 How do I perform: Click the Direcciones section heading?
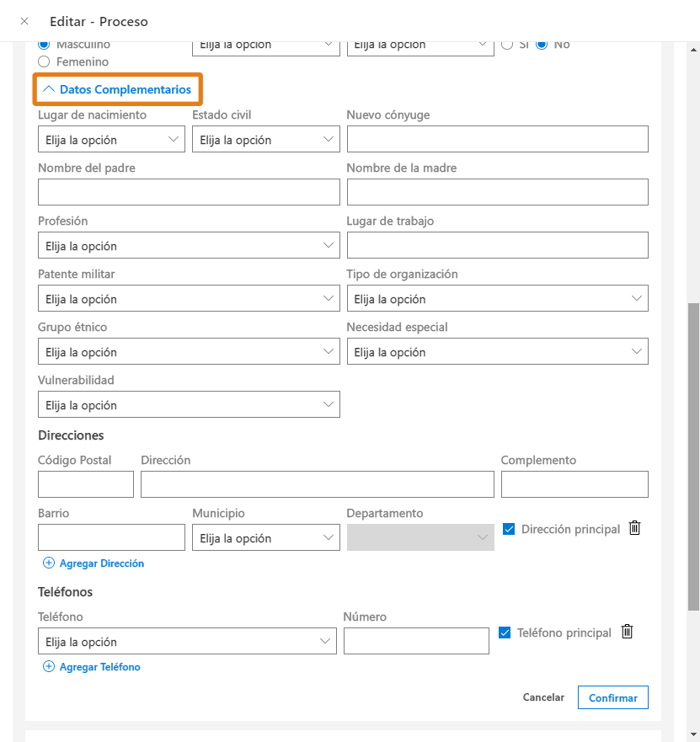point(71,435)
